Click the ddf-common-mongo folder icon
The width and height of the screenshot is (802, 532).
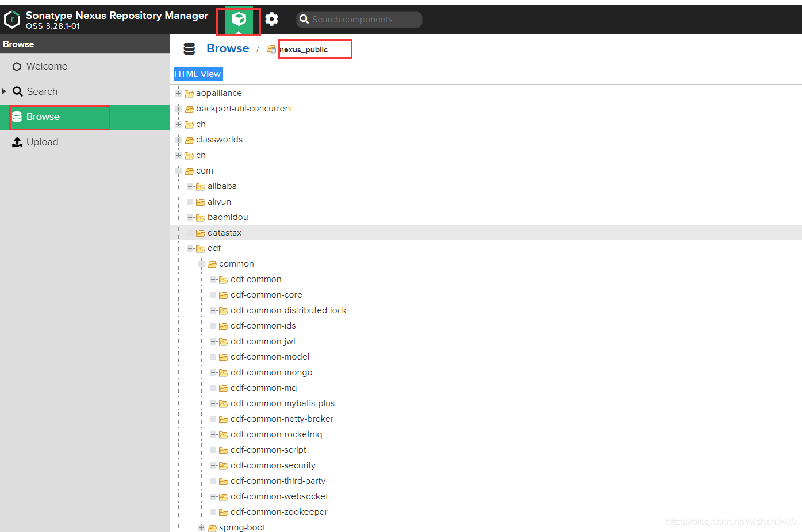[x=224, y=373]
